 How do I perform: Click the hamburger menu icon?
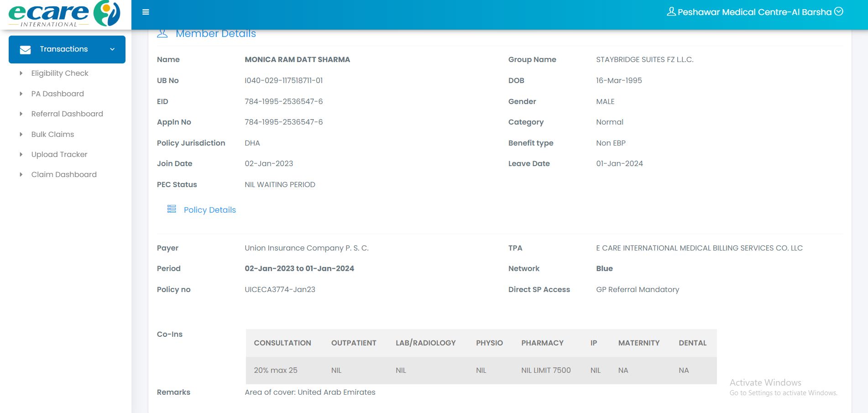click(146, 12)
